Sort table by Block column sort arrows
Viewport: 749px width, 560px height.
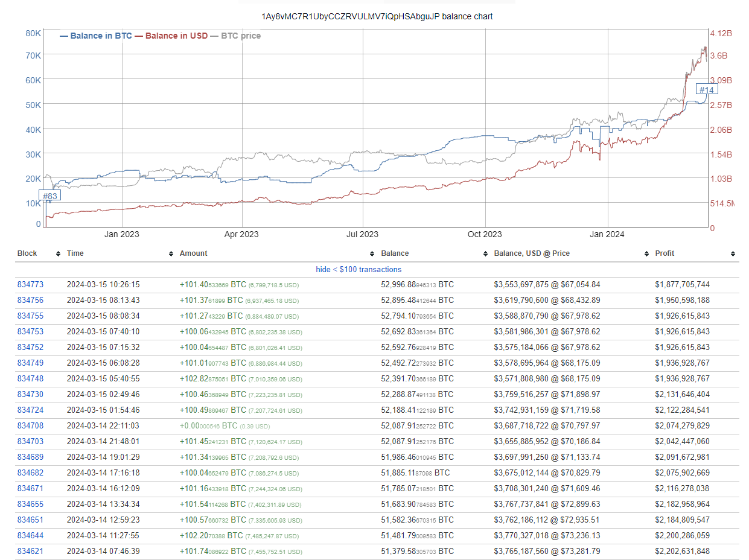click(58, 254)
